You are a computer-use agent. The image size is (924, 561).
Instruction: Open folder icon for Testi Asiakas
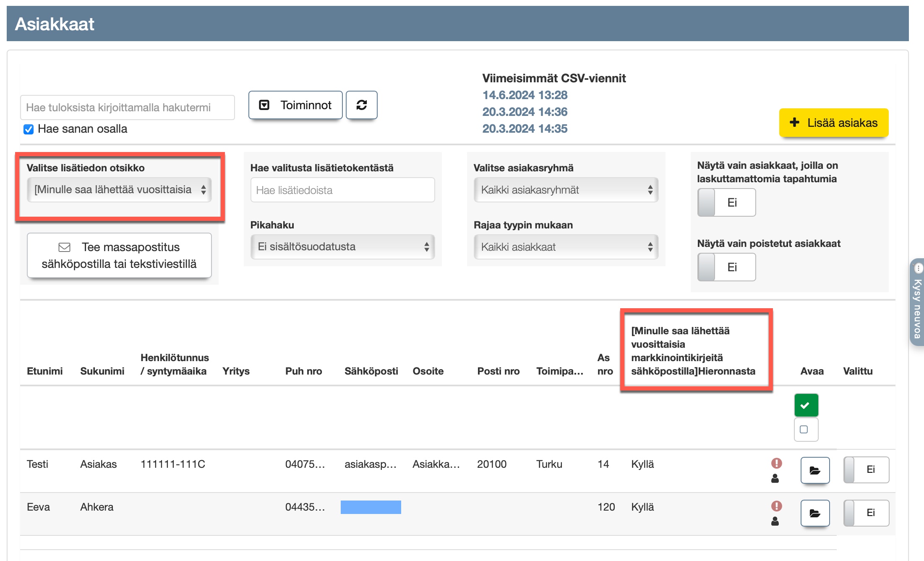point(814,470)
